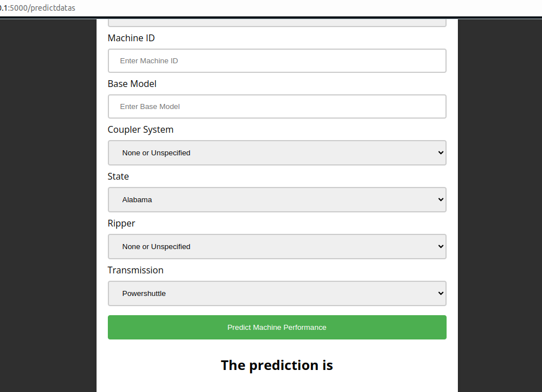Open the Ripper selection dropdown
The image size is (542, 392).
click(x=277, y=246)
